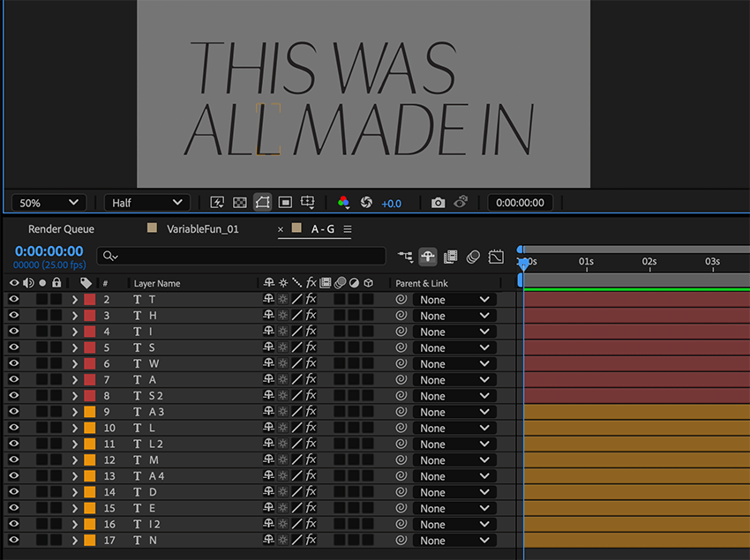The width and height of the screenshot is (750, 560).
Task: Click the red duration bar of layer I
Action: tap(637, 332)
